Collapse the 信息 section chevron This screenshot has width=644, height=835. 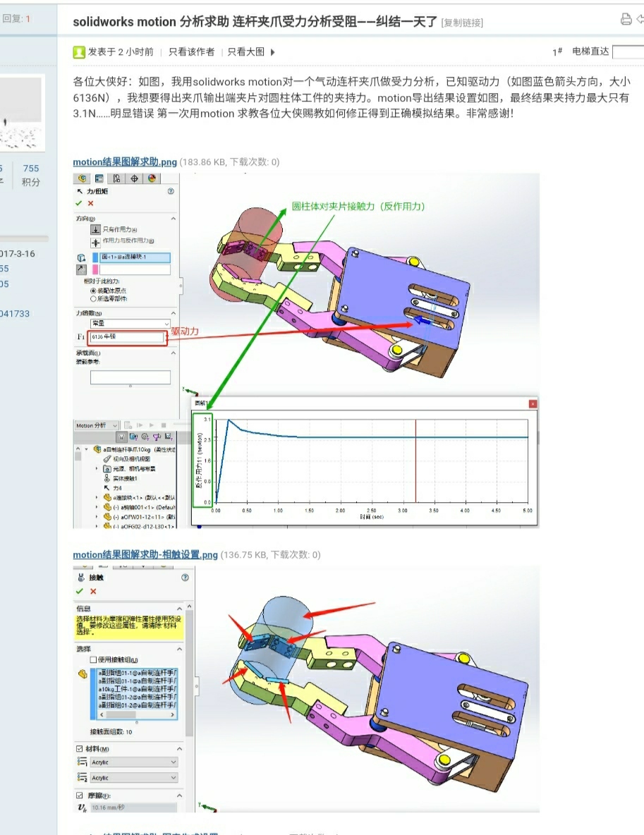(x=179, y=609)
